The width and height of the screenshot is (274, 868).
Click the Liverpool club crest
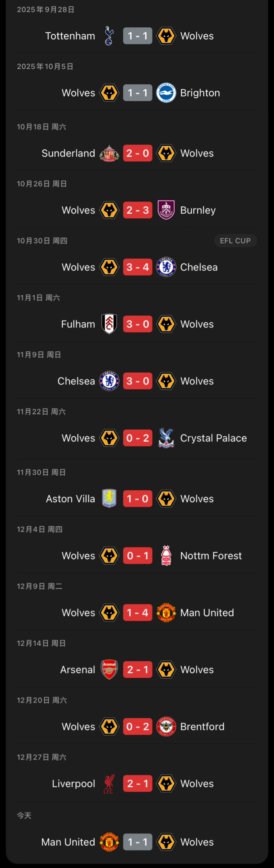point(109,783)
